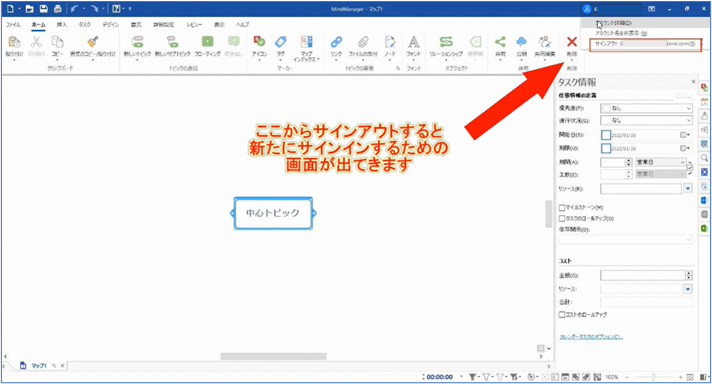Open the Due date calendar dropdown
This screenshot has width=712, height=384.
685,148
